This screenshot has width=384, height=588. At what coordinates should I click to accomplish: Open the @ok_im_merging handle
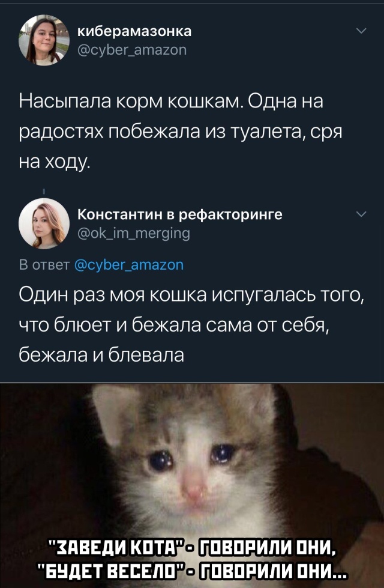pyautogui.click(x=133, y=234)
